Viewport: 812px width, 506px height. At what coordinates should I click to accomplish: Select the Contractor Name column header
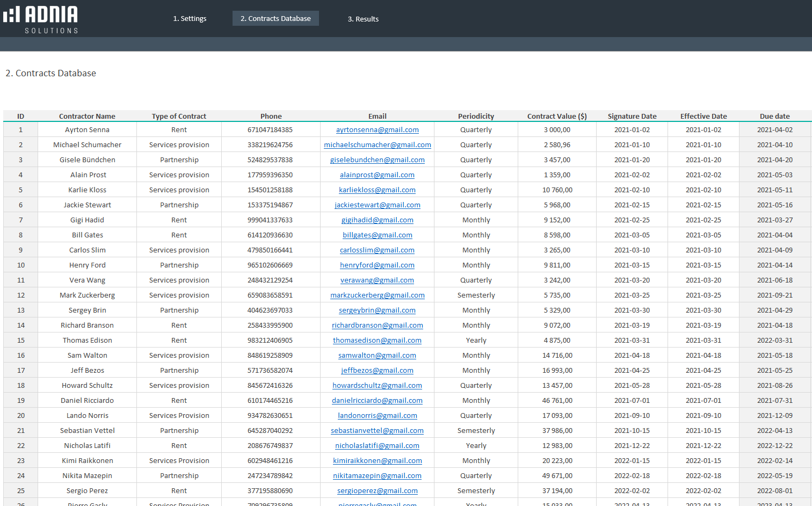[x=87, y=116]
